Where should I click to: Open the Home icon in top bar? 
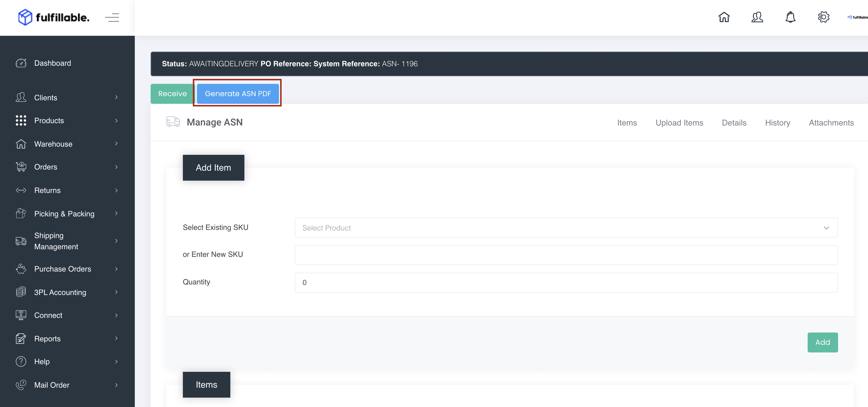point(724,17)
